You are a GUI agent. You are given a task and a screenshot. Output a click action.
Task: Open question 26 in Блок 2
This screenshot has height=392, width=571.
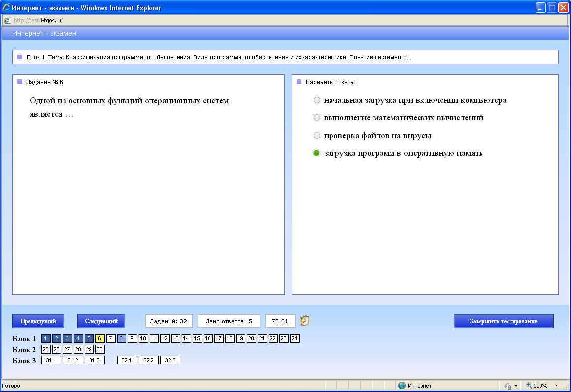pos(57,349)
